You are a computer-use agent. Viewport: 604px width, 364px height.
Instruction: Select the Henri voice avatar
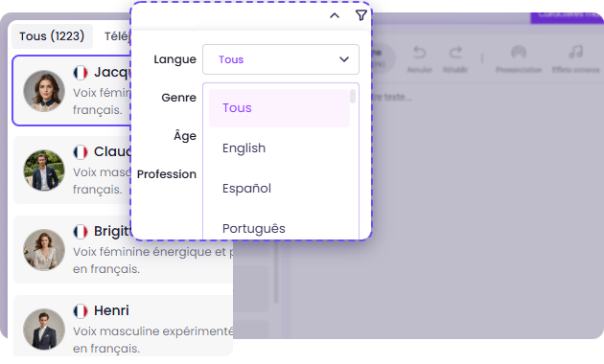click(44, 330)
